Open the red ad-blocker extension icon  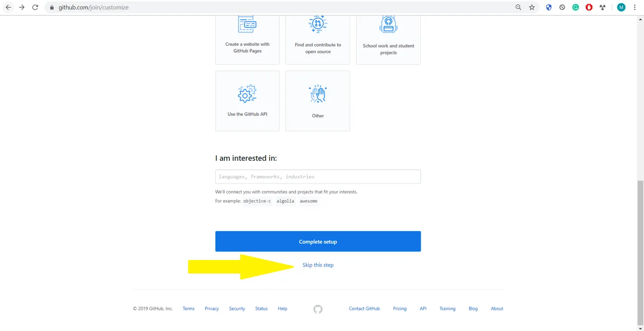click(589, 8)
